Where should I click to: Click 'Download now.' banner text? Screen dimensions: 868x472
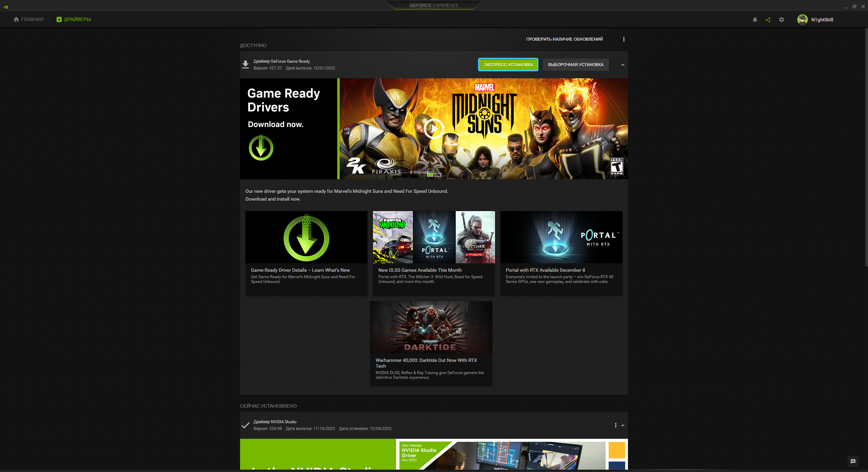point(276,124)
